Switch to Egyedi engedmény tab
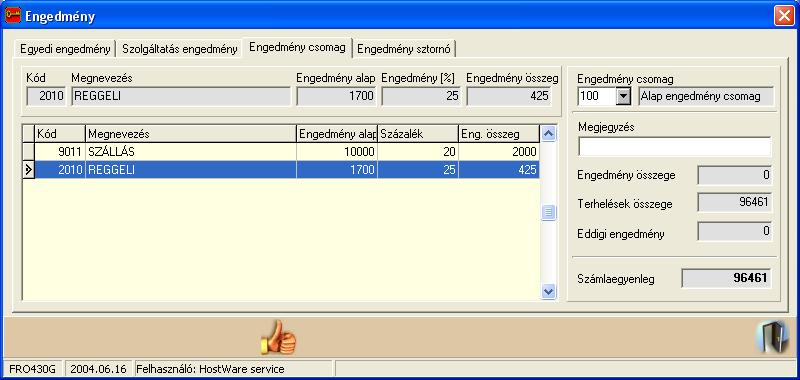The height and width of the screenshot is (380, 800). 65,49
